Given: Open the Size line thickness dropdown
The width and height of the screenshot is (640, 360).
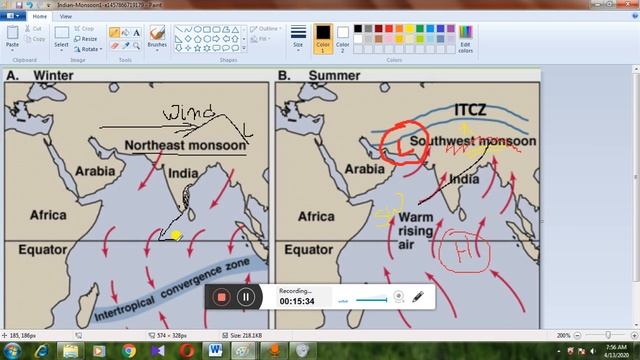Looking at the screenshot, I should click(298, 38).
